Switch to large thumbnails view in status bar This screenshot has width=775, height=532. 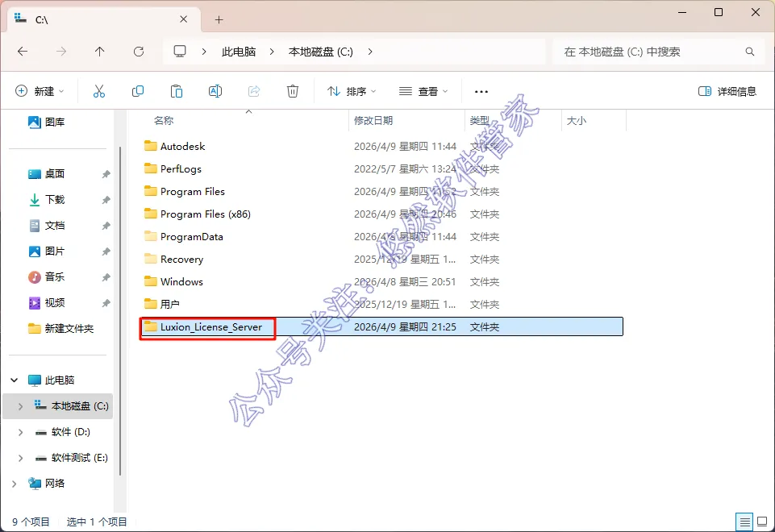tap(763, 522)
